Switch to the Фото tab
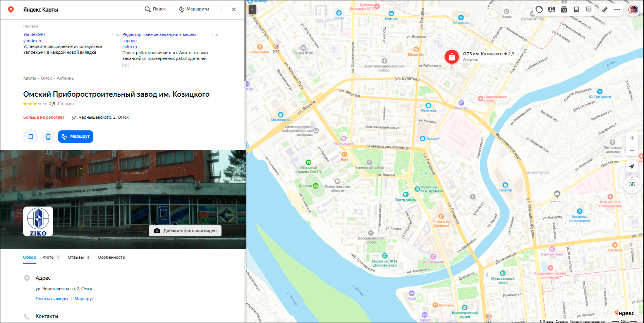 [48, 257]
